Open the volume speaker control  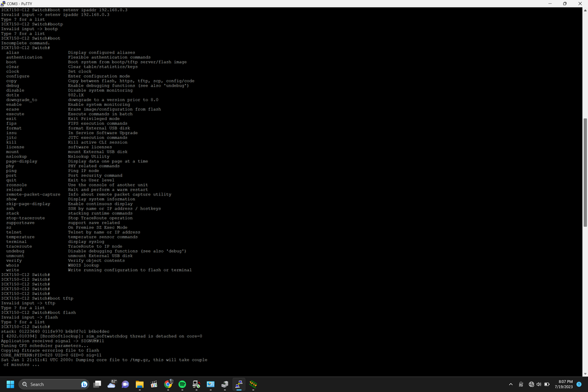tap(539, 384)
